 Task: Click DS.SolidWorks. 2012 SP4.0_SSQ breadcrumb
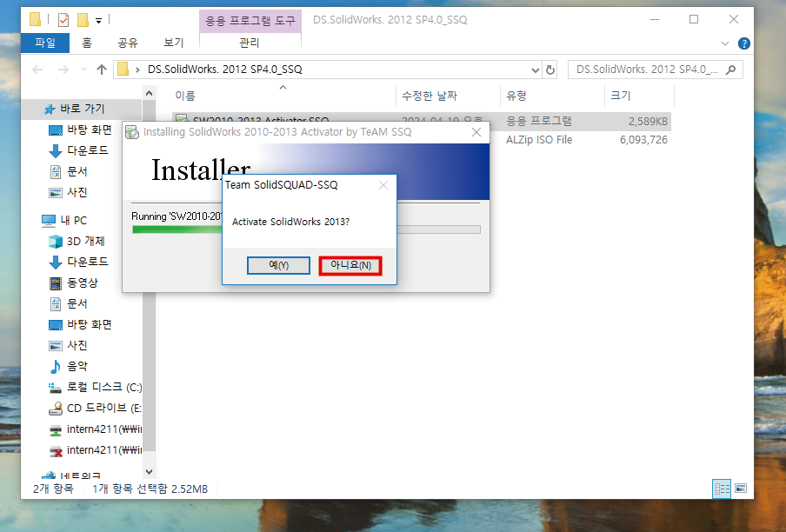click(225, 70)
